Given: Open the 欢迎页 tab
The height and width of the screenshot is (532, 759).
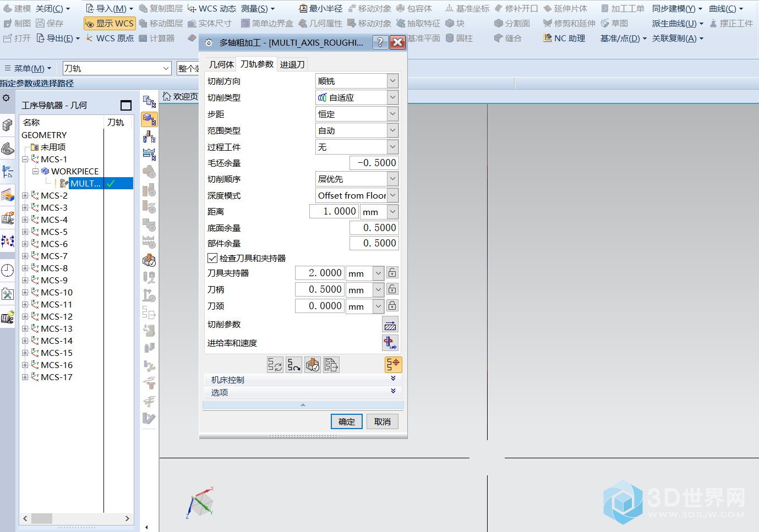Looking at the screenshot, I should coord(181,96).
